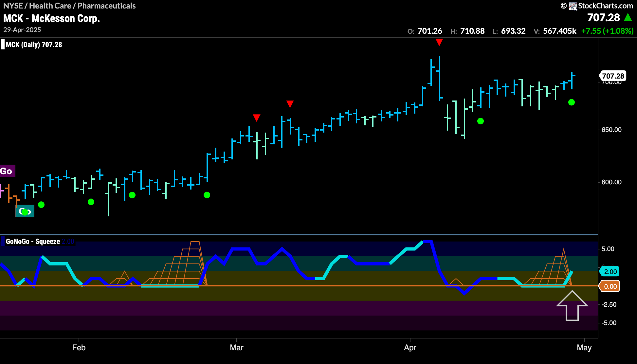This screenshot has width=637, height=364.
Task: Click the teal Go trend label
Action: tap(25, 211)
